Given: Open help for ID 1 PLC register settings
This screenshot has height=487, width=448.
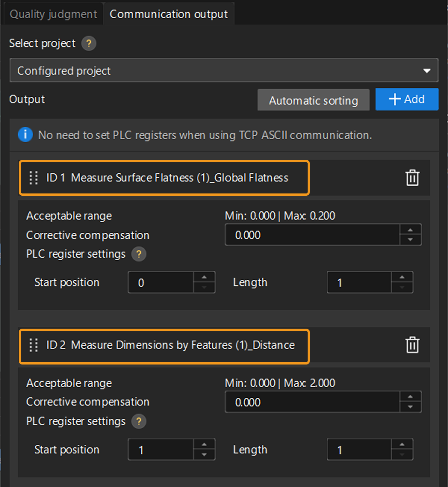Looking at the screenshot, I should tap(139, 254).
